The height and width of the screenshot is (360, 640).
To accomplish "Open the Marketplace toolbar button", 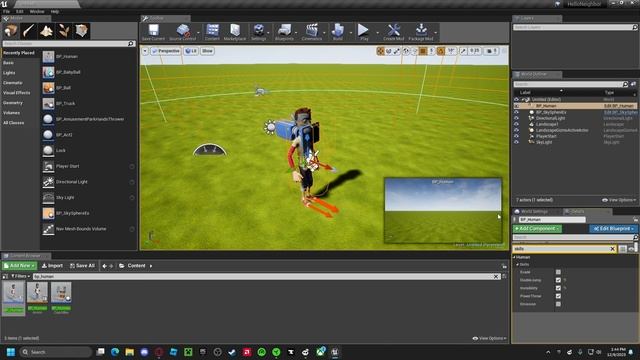I will point(235,32).
